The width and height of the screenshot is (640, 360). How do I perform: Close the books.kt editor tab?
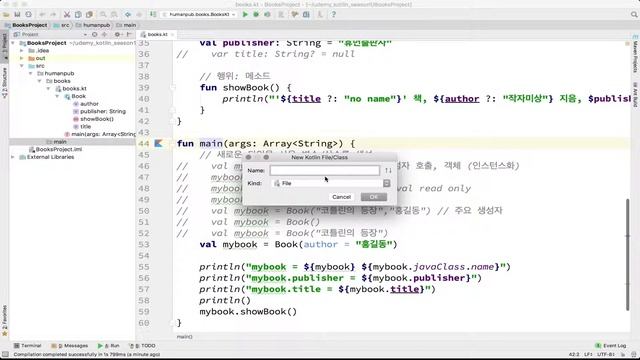[172, 35]
